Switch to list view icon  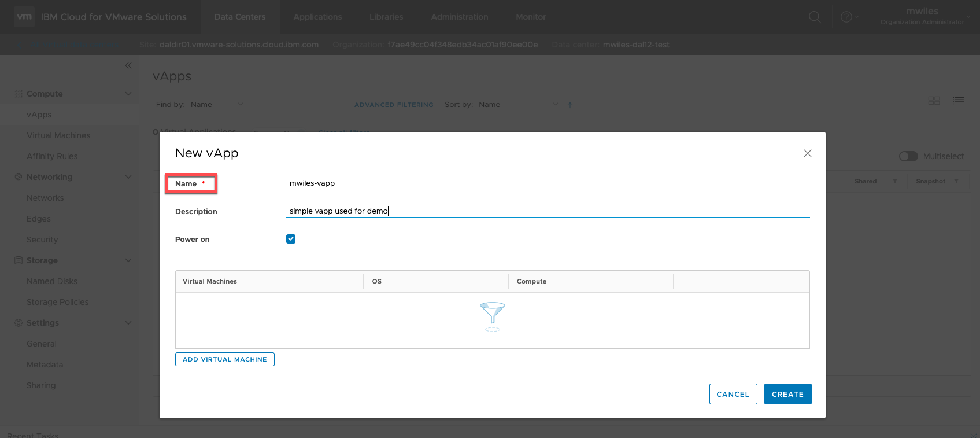click(x=958, y=101)
